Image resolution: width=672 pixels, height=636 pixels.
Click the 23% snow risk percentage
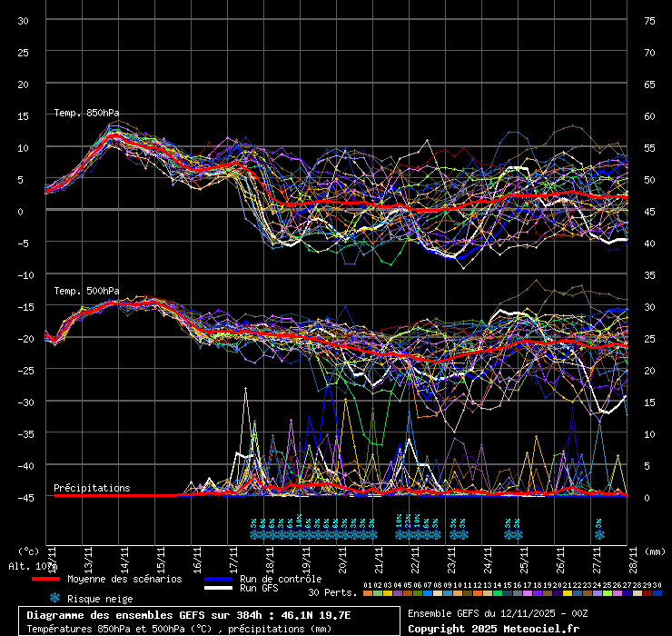(x=408, y=521)
